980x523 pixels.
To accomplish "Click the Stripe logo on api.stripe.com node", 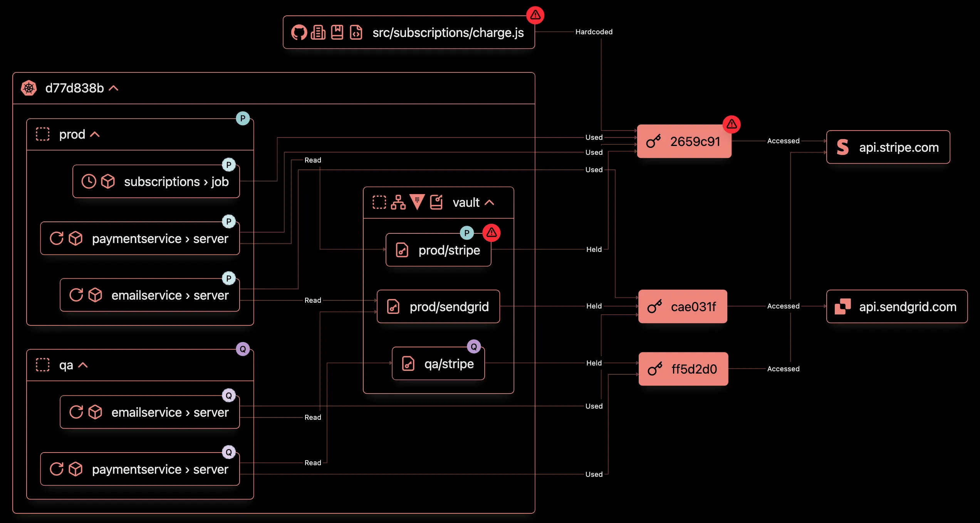I will [x=842, y=147].
